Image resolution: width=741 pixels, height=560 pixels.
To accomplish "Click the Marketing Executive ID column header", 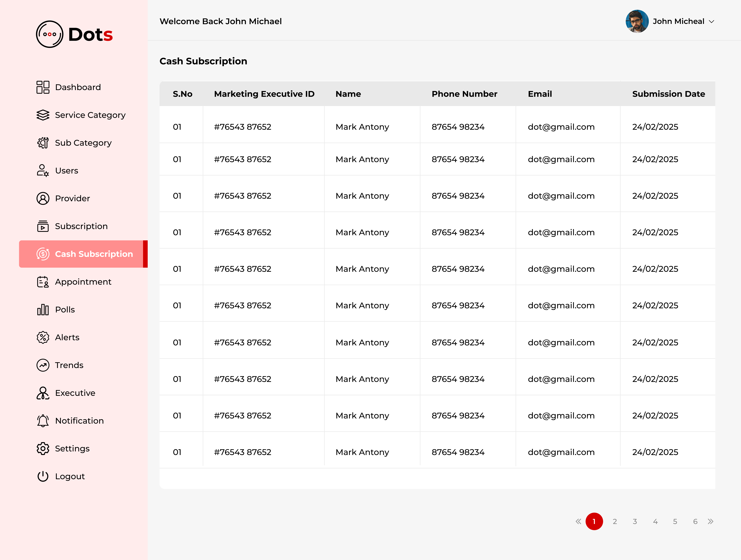I will tap(264, 94).
